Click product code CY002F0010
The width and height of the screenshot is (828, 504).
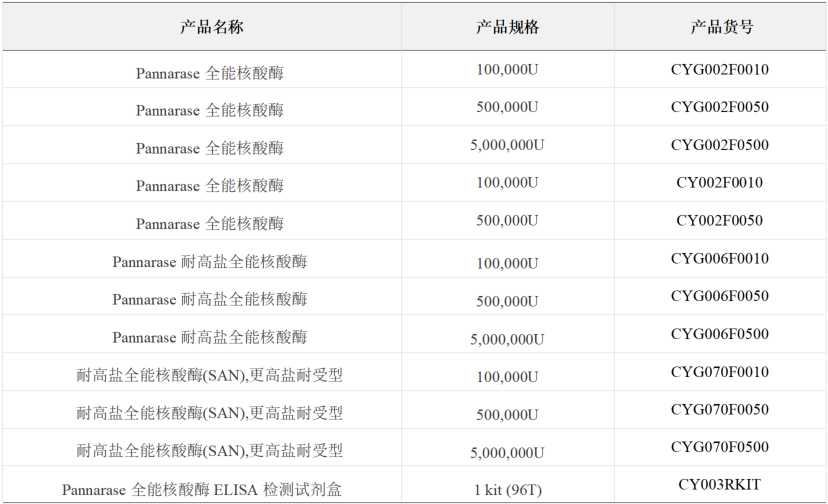tap(720, 183)
